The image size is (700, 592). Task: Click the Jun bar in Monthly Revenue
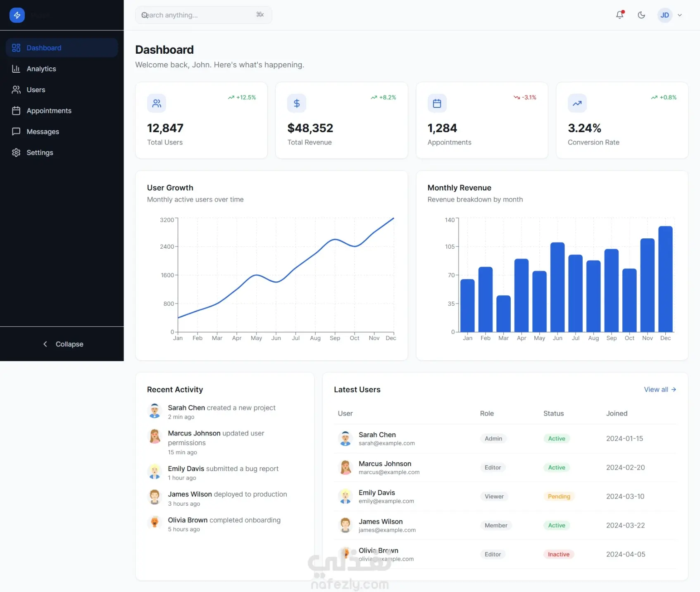pos(557,287)
